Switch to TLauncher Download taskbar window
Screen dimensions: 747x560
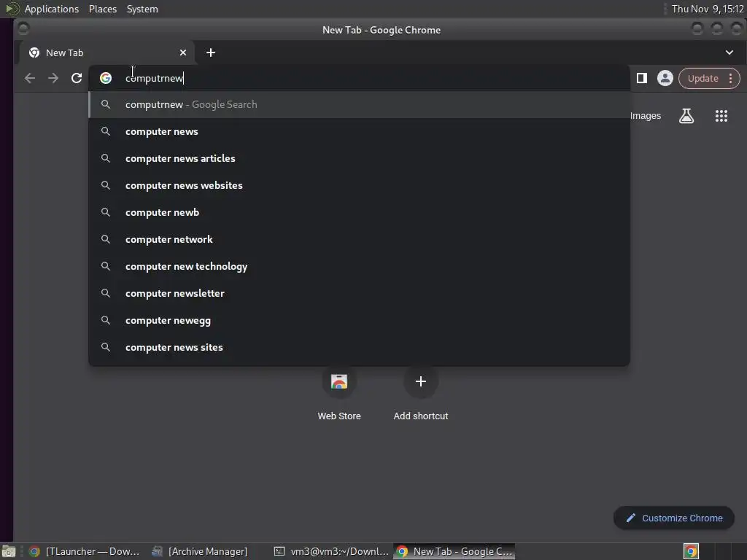(85, 551)
